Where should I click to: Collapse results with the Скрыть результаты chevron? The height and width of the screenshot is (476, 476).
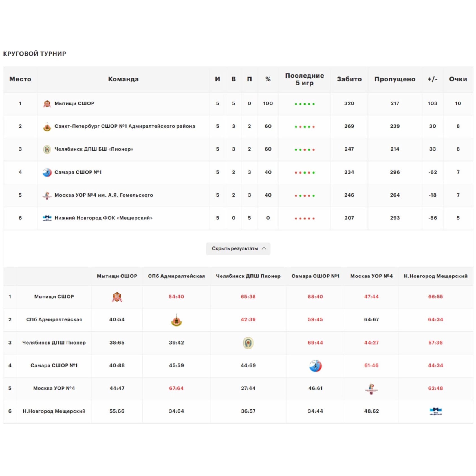pyautogui.click(x=264, y=248)
